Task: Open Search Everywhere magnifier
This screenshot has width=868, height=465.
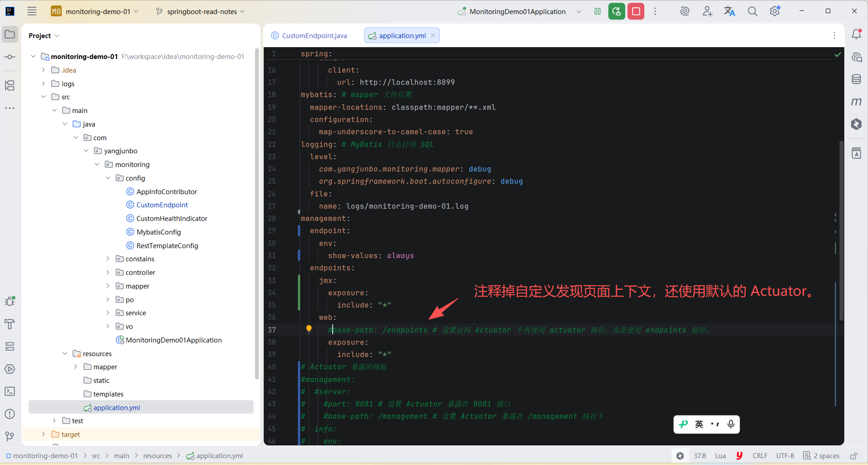Action: point(753,11)
